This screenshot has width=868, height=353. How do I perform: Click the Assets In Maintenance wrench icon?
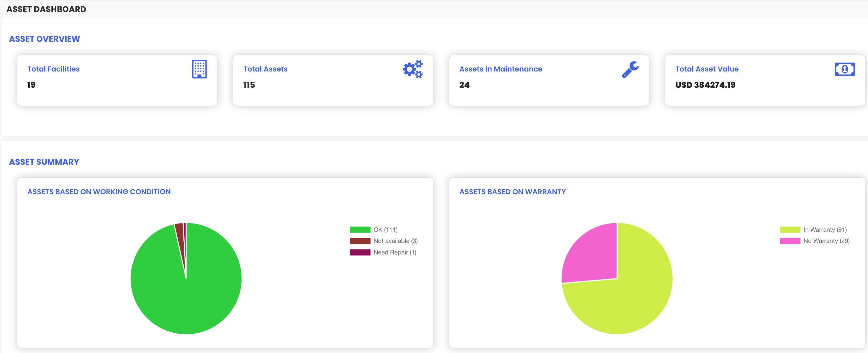(x=630, y=70)
